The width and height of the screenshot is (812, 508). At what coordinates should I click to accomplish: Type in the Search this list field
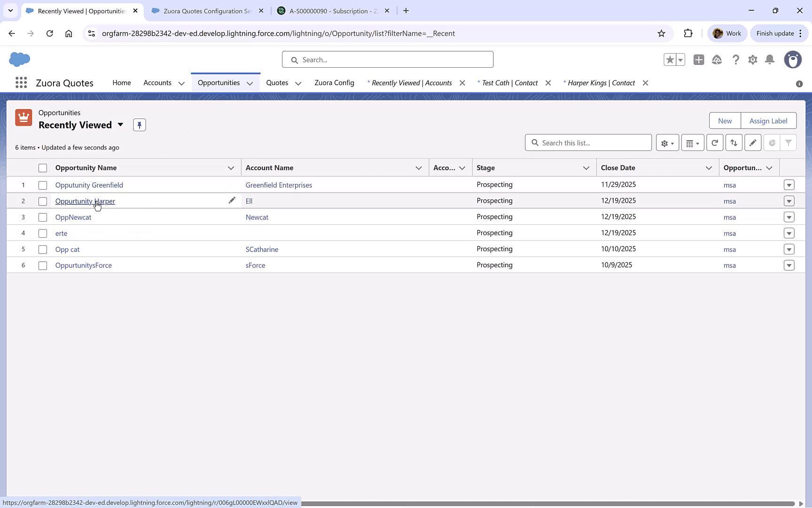588,142
